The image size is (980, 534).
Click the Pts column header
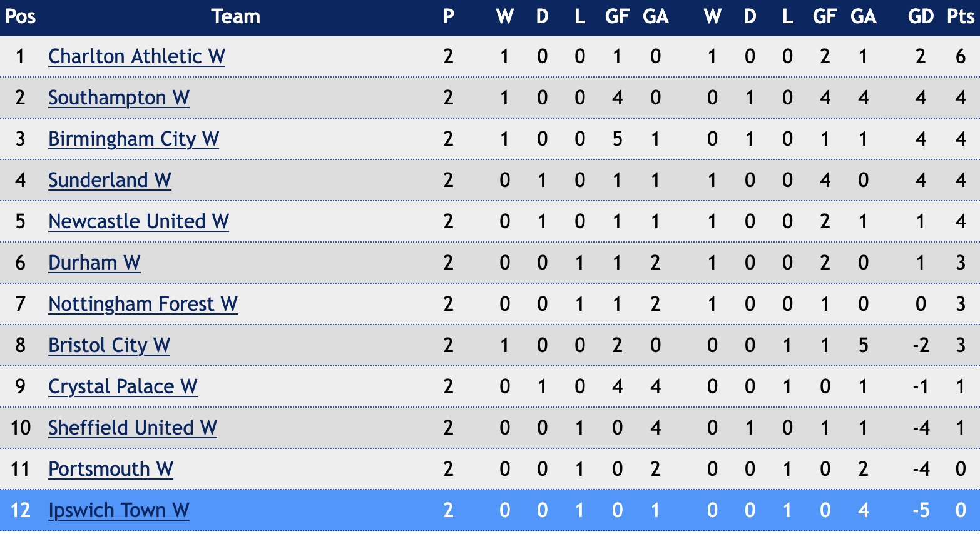tap(961, 16)
